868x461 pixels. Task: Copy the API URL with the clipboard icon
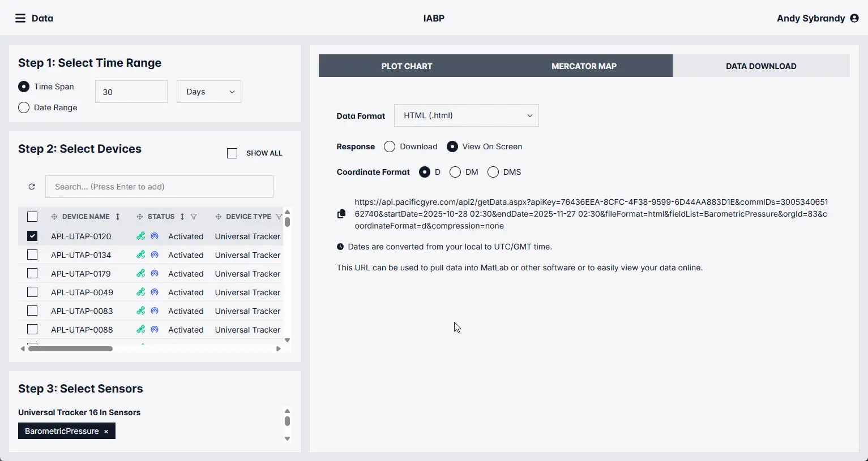point(341,214)
